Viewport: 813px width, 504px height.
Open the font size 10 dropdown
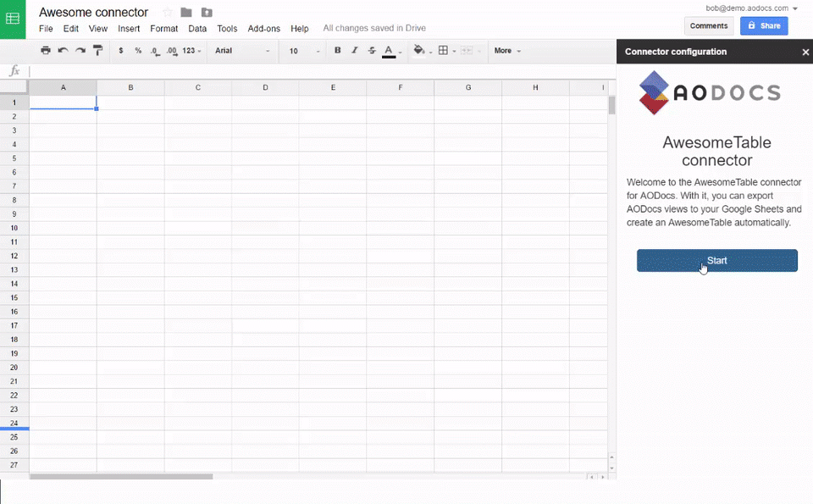pyautogui.click(x=304, y=50)
